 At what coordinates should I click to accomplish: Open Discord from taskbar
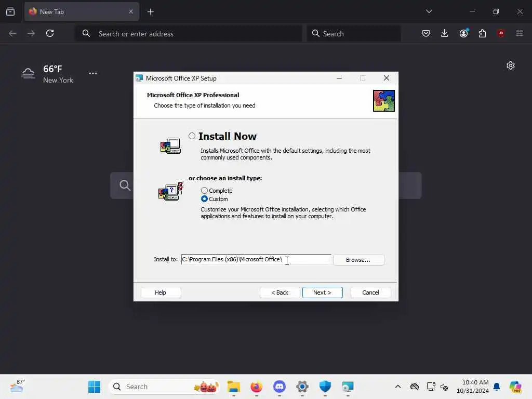[279, 387]
